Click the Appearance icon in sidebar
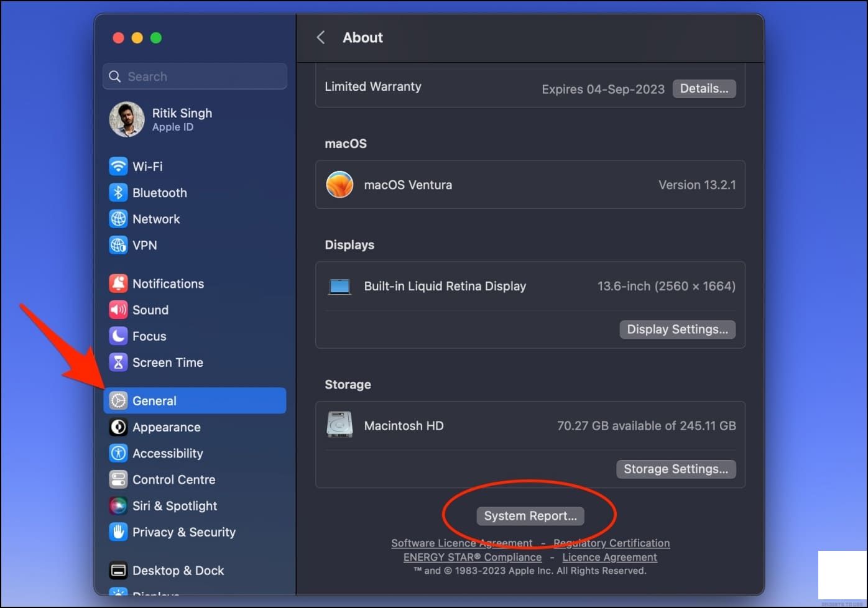This screenshot has width=868, height=608. point(118,427)
